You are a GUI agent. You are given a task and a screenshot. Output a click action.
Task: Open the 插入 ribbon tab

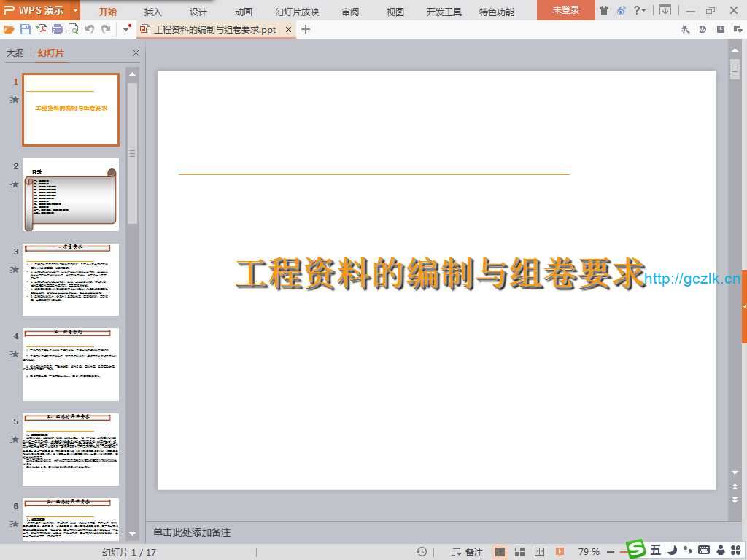tap(153, 12)
